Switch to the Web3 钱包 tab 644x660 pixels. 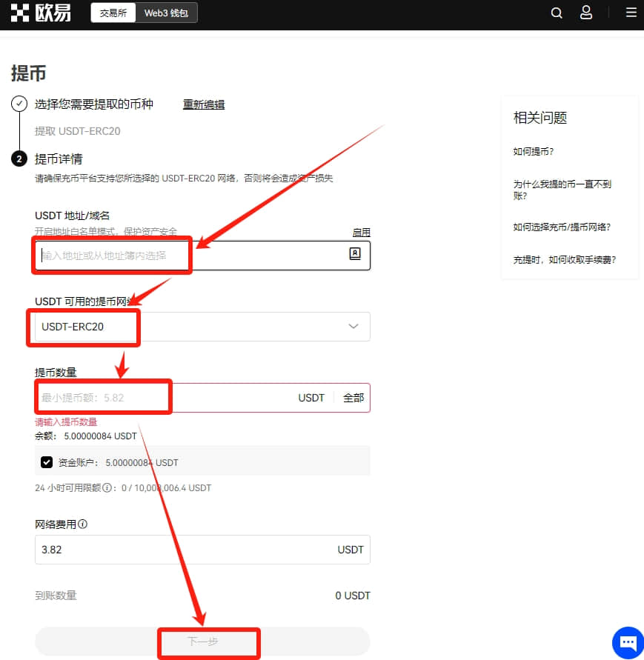click(x=166, y=13)
